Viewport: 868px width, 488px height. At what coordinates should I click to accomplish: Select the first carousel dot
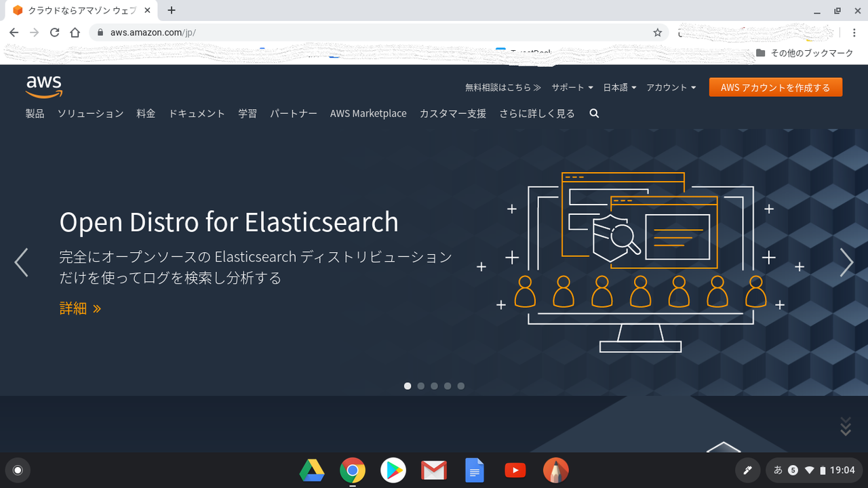408,386
